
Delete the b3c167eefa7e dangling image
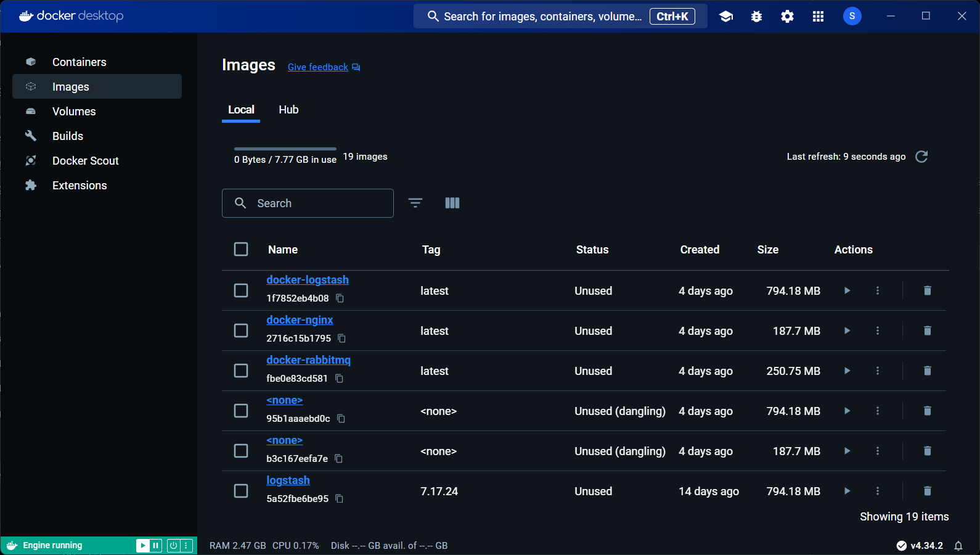point(927,451)
